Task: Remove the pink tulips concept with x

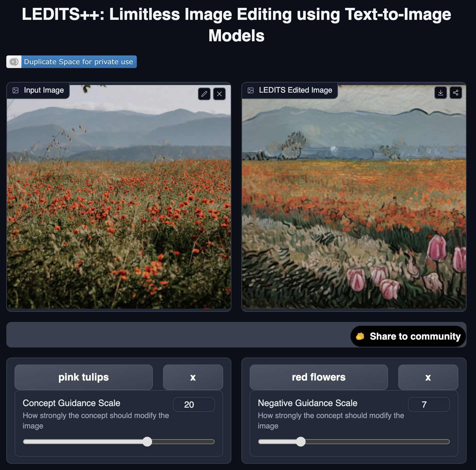Action: click(x=193, y=377)
